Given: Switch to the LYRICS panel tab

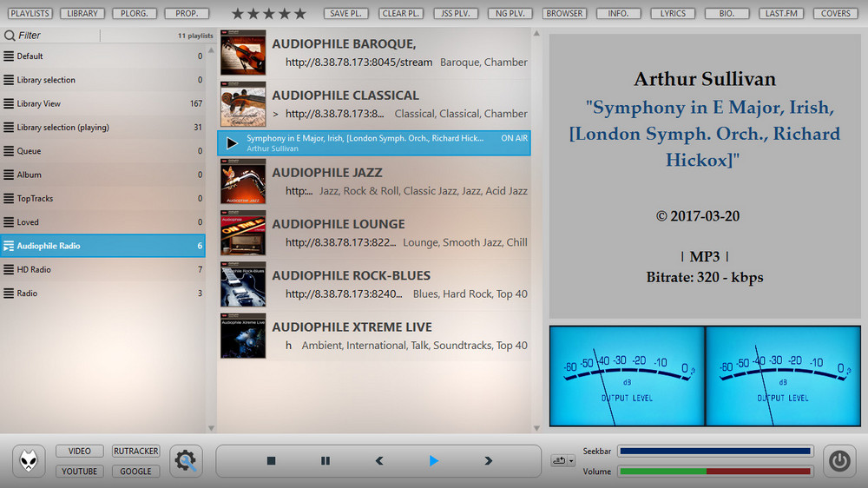Looking at the screenshot, I should click(673, 14).
